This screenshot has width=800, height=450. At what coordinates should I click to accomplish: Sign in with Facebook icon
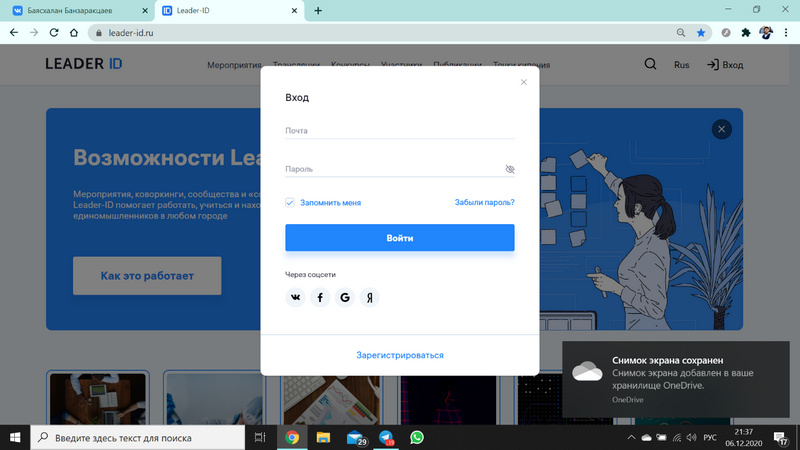[320, 297]
